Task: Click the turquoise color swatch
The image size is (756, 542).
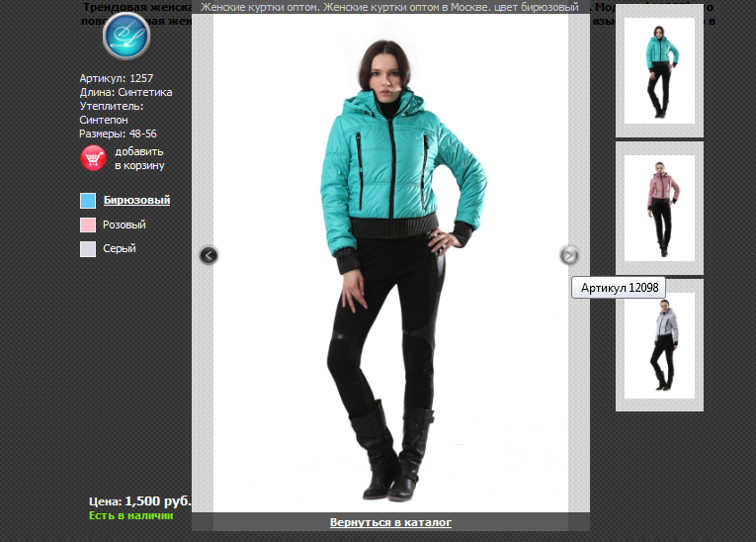Action: coord(88,201)
